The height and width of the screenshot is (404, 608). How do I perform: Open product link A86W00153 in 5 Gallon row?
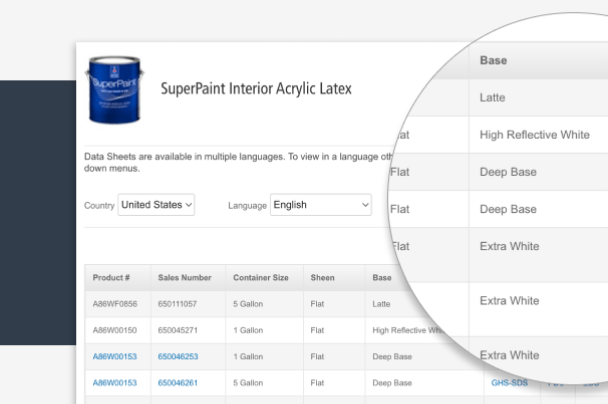(115, 383)
